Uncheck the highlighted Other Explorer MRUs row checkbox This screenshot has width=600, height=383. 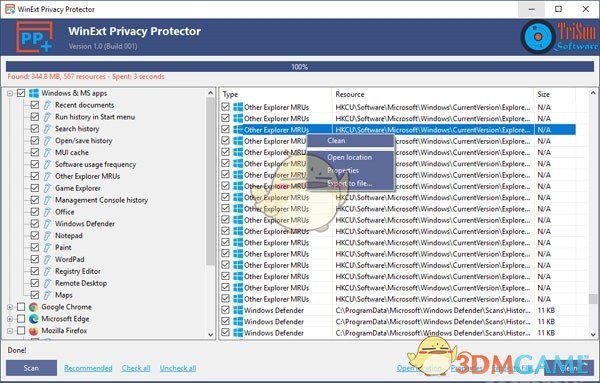(225, 129)
